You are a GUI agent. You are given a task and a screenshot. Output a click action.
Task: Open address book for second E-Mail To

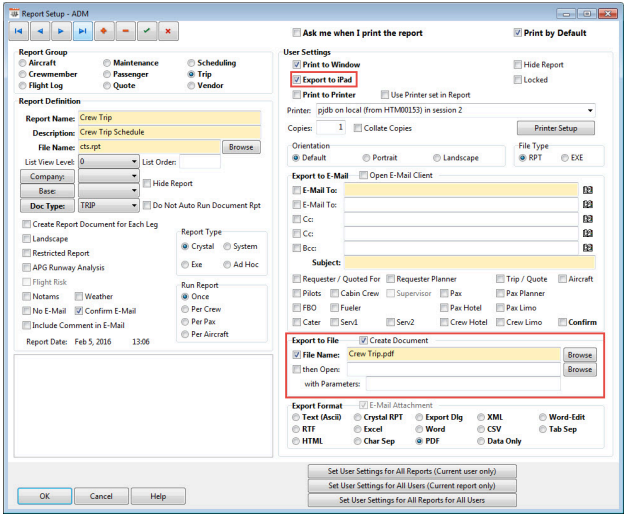588,204
